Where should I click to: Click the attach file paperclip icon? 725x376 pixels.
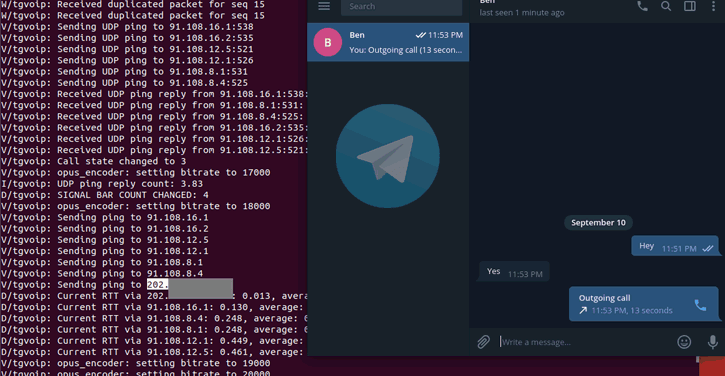point(483,342)
